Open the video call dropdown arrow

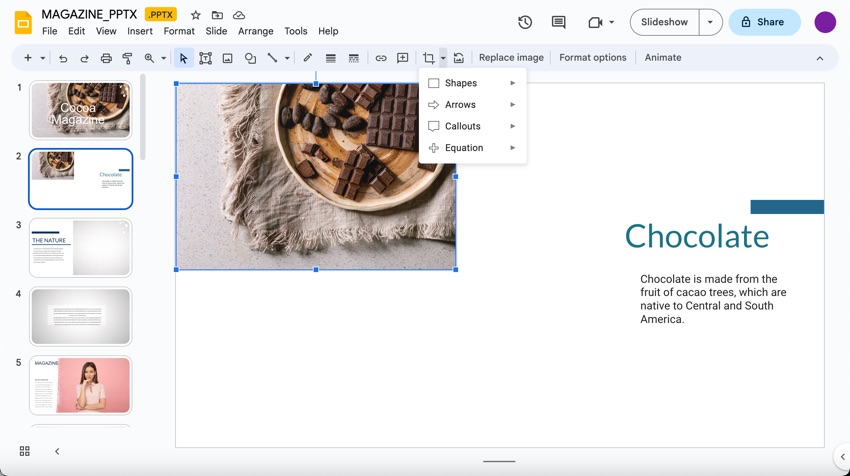click(611, 22)
